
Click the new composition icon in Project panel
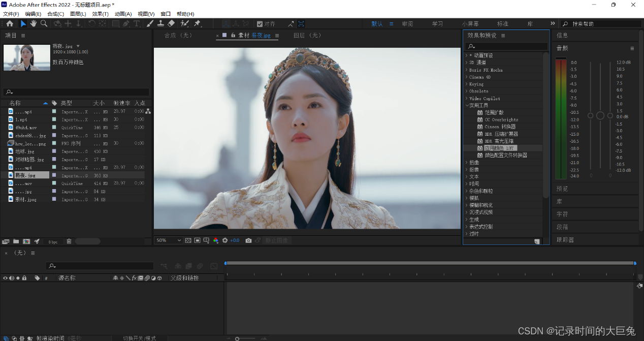[26, 241]
